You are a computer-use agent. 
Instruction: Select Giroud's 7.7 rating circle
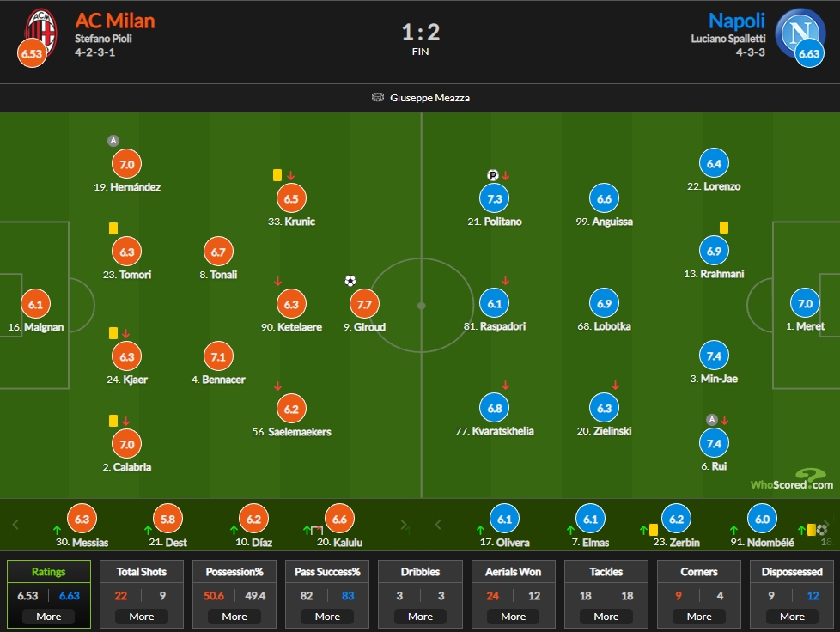click(364, 304)
